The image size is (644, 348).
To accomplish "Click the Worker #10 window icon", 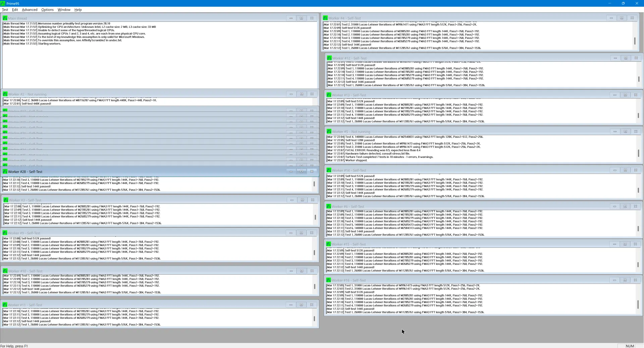I will pyautogui.click(x=5, y=271).
